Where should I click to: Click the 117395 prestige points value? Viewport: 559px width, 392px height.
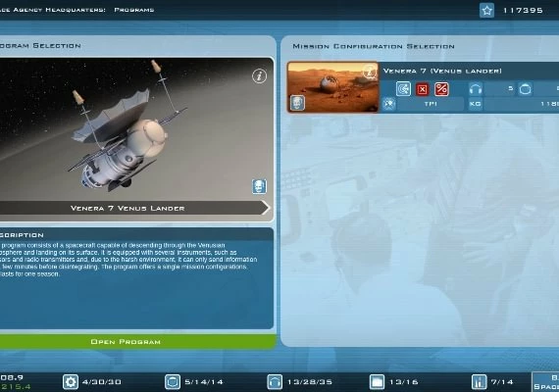coord(523,11)
